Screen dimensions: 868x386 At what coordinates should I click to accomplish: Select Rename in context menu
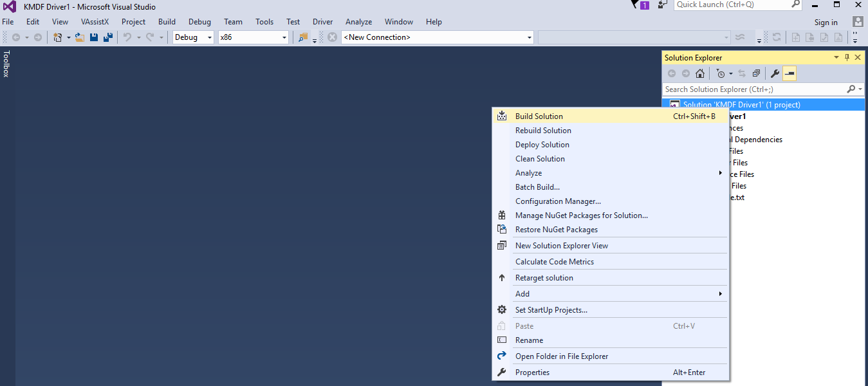pos(610,340)
